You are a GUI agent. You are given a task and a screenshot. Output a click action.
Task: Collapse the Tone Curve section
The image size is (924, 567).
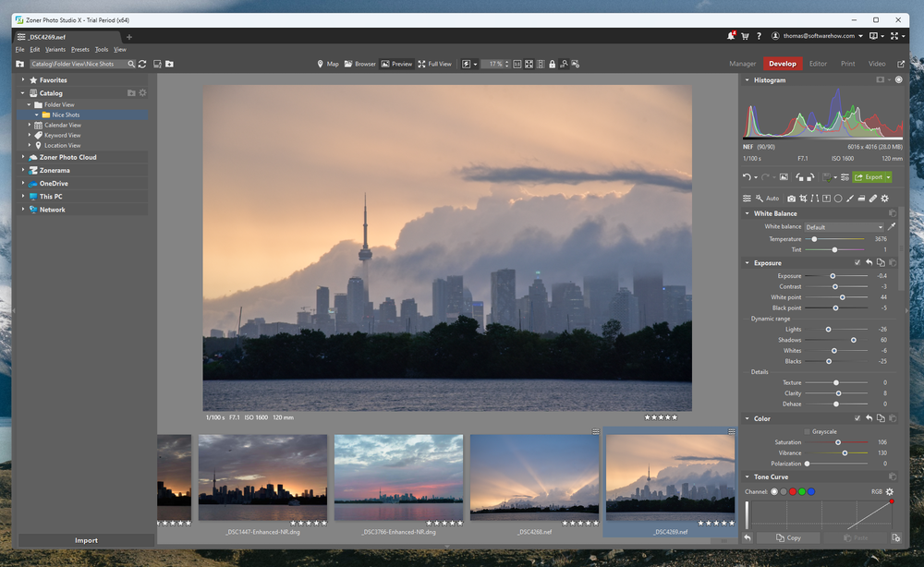point(748,477)
